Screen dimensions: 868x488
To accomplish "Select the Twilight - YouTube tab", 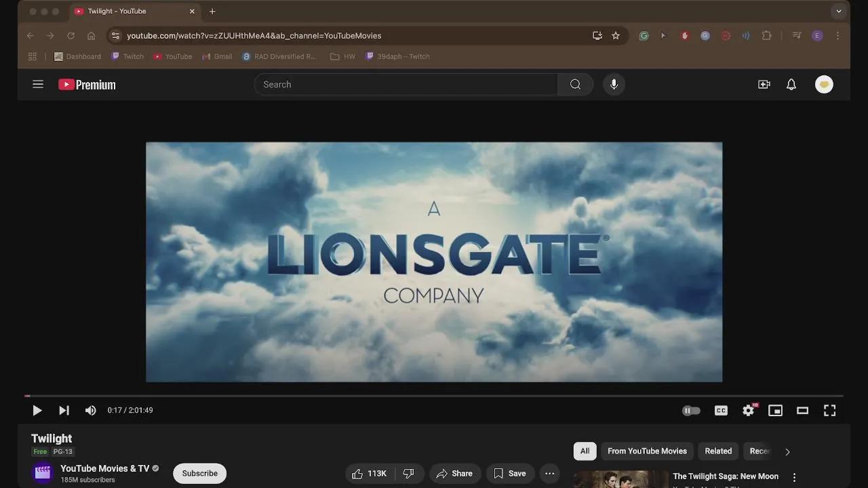I will [x=134, y=12].
